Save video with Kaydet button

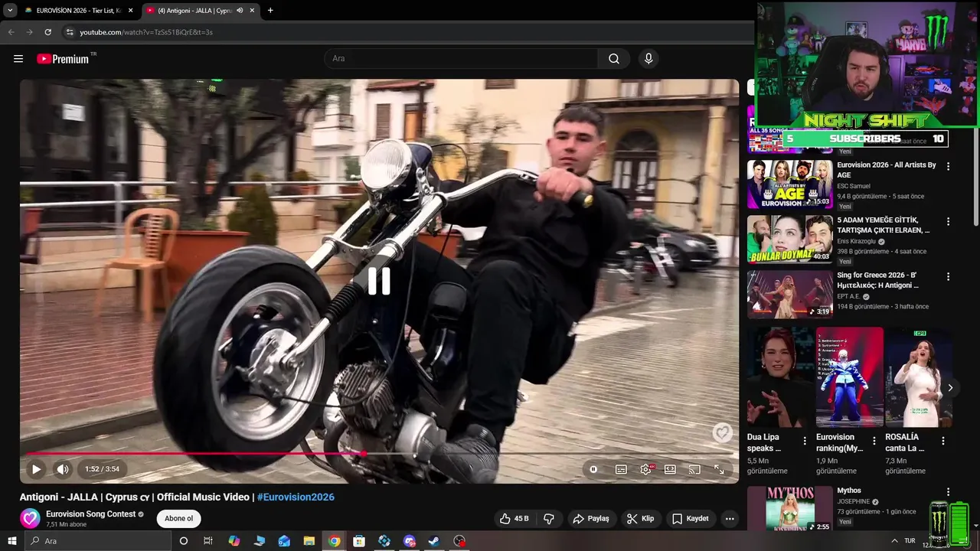point(691,519)
